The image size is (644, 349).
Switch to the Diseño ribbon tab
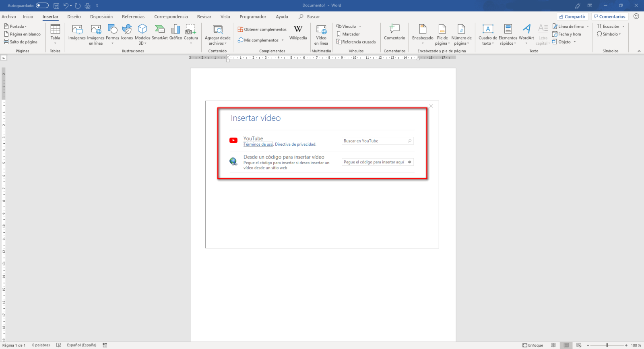point(74,17)
